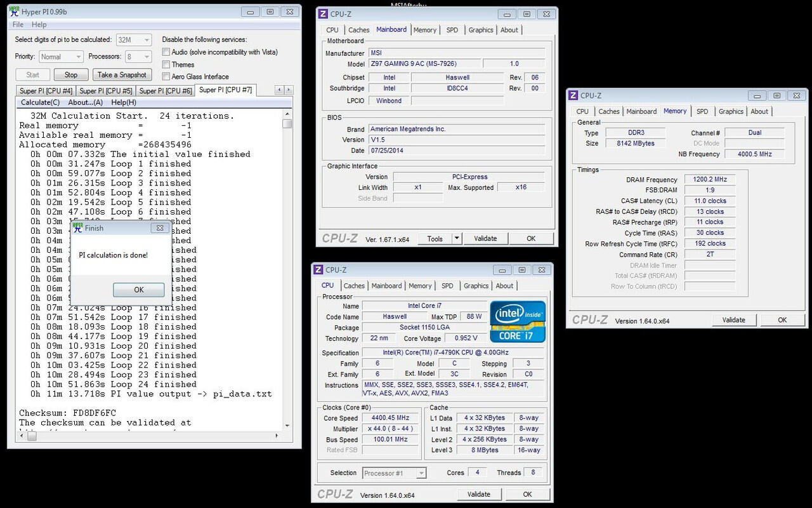Click the CPU-Z CPU window title icon
Viewport: 812px width, 508px height.
click(318, 270)
